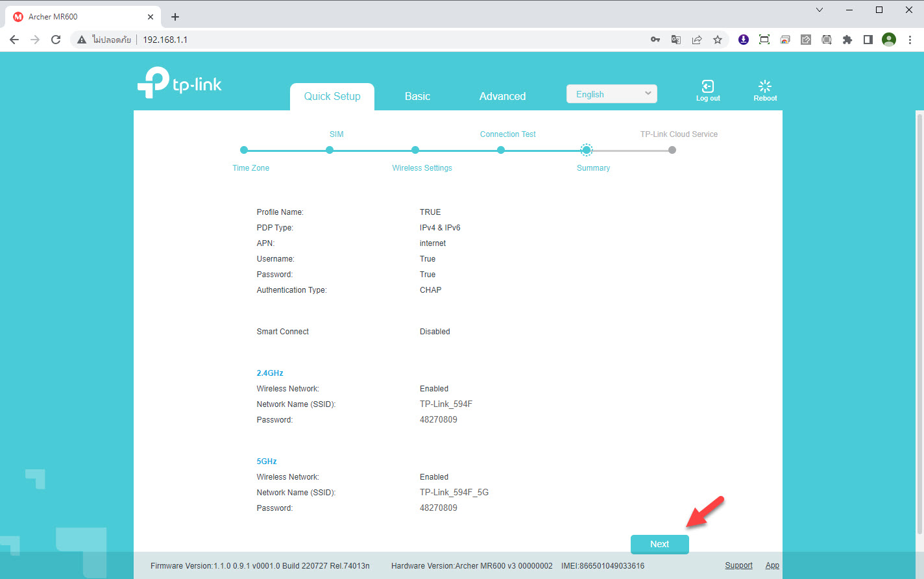Viewport: 924px width, 579px height.
Task: Open the tab search chevron
Action: click(x=820, y=10)
